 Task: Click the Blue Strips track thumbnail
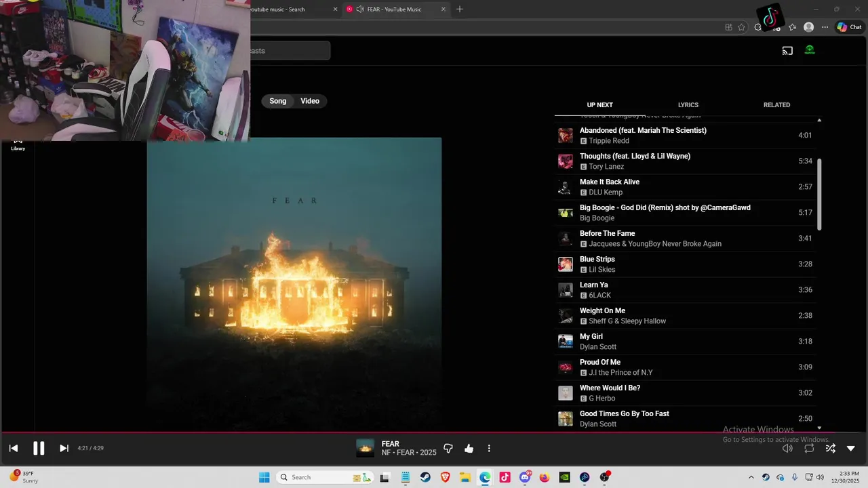566,264
